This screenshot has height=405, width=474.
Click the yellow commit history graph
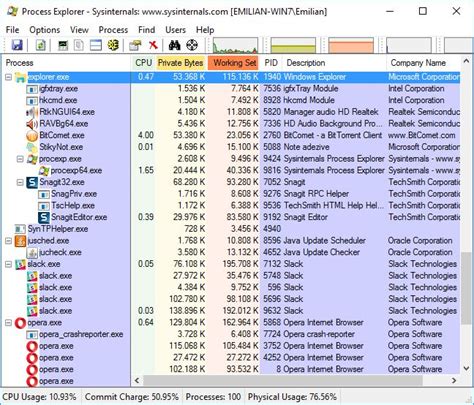tap(293, 45)
